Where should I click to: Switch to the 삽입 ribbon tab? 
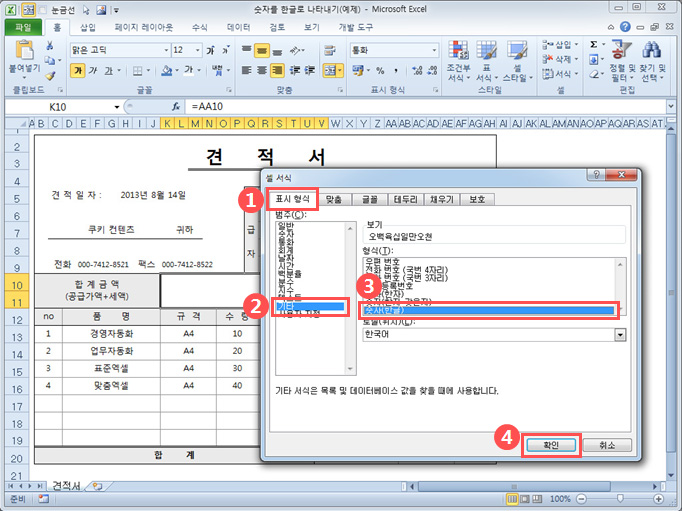(87, 27)
